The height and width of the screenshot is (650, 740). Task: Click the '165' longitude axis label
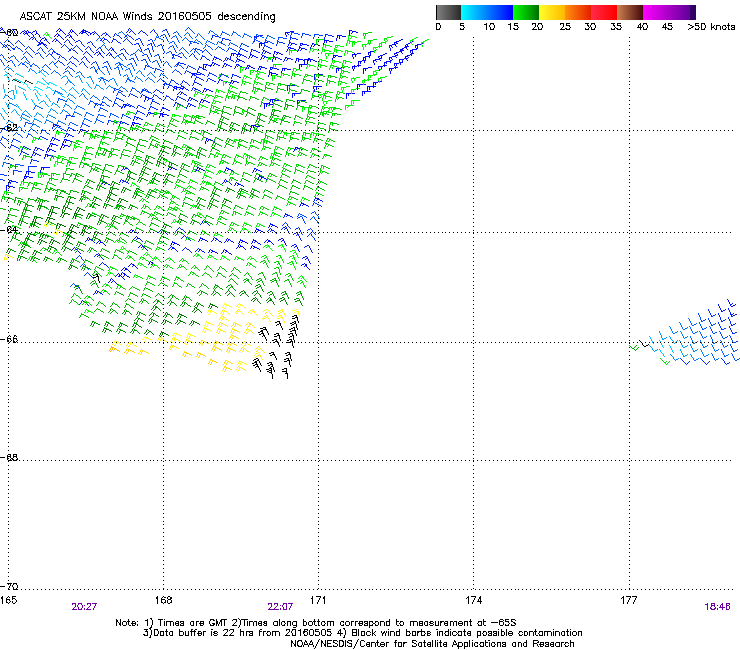pyautogui.click(x=8, y=600)
